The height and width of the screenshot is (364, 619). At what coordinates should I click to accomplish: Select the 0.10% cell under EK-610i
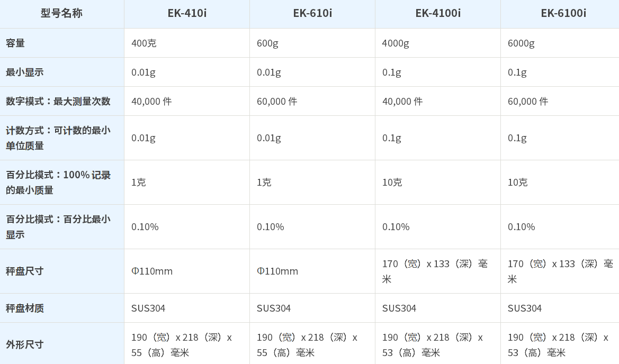tap(271, 226)
